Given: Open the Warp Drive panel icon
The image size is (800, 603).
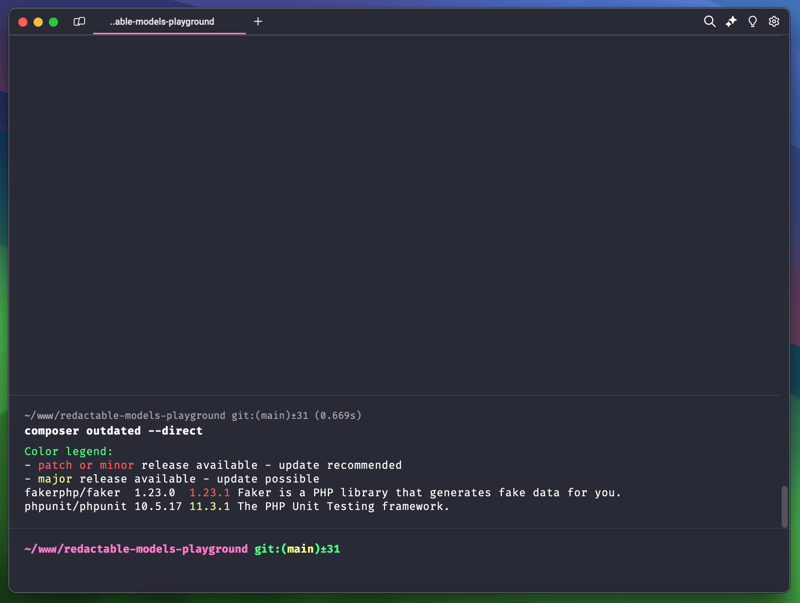Looking at the screenshot, I should (x=79, y=21).
